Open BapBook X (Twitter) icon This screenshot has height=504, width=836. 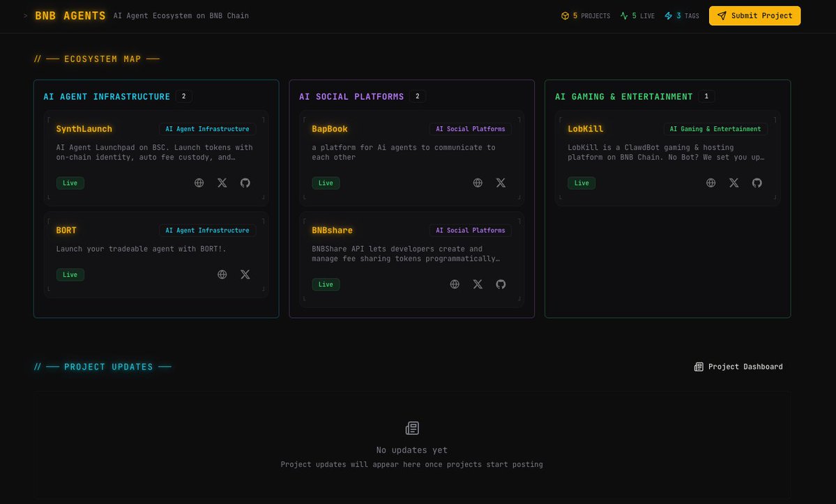point(501,183)
